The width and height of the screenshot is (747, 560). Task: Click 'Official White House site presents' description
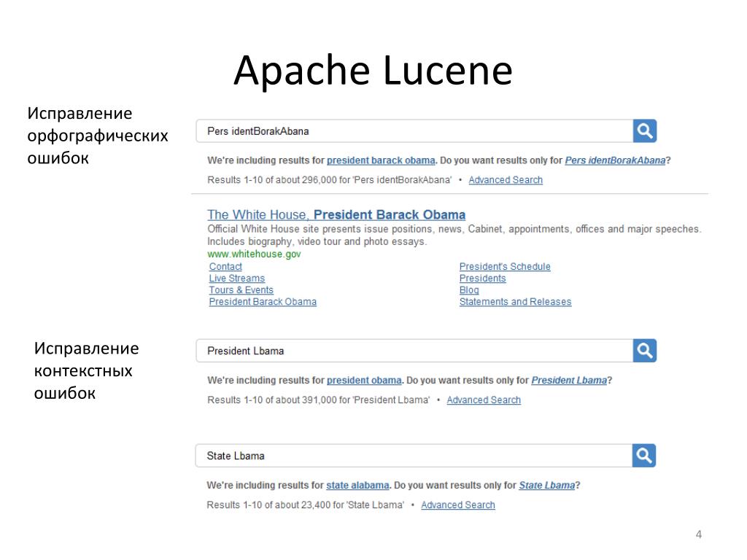pos(454,236)
